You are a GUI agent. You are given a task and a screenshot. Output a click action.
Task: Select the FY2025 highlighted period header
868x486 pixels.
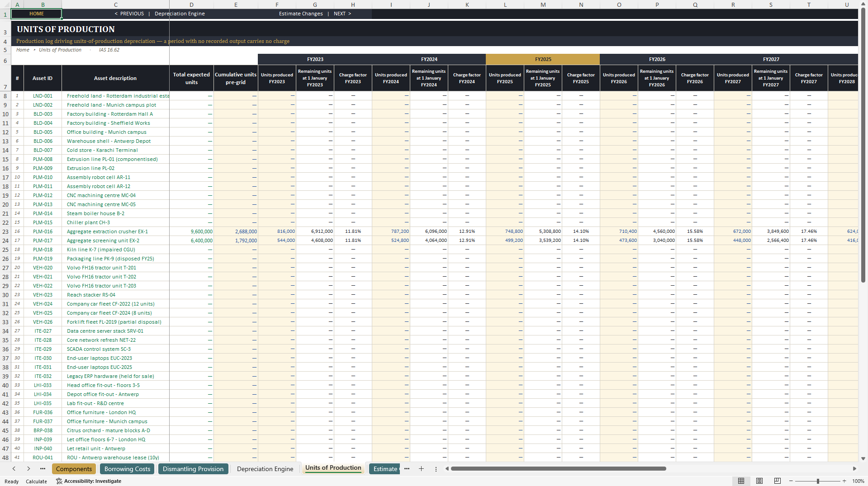543,59
